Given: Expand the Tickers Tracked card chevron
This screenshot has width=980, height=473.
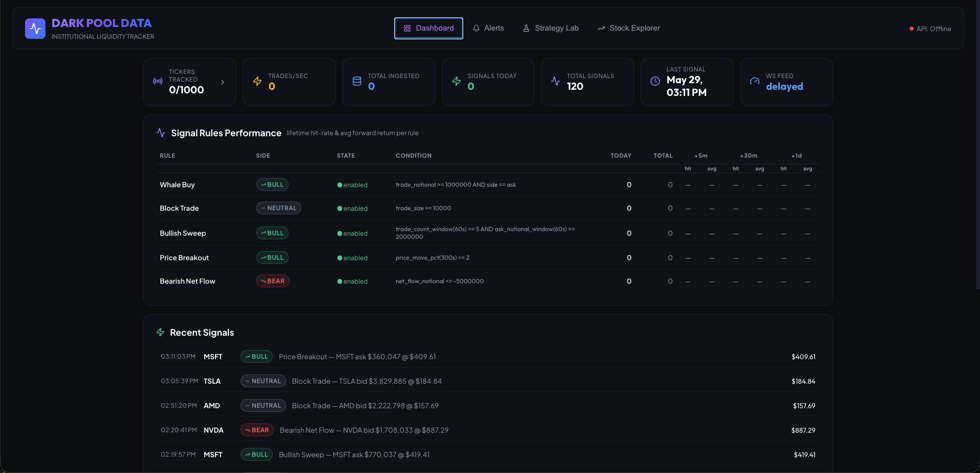Looking at the screenshot, I should click(x=223, y=82).
